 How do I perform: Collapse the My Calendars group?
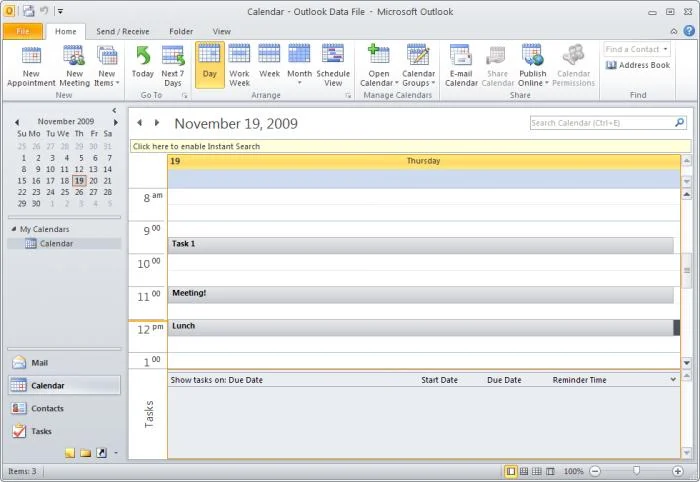pos(13,229)
